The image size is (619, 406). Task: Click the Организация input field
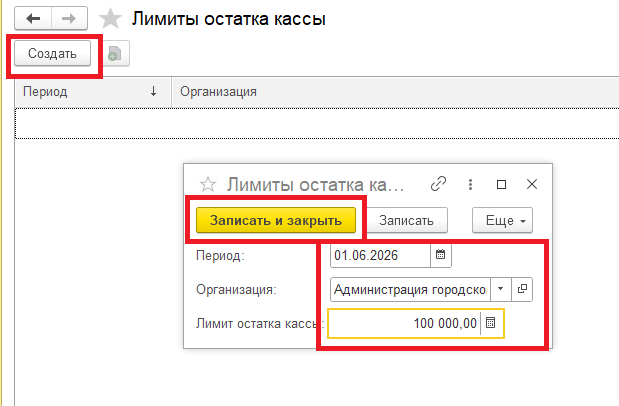[410, 289]
